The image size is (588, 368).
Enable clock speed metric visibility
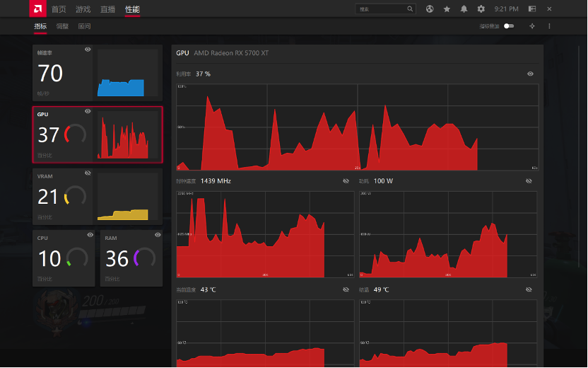pos(346,181)
